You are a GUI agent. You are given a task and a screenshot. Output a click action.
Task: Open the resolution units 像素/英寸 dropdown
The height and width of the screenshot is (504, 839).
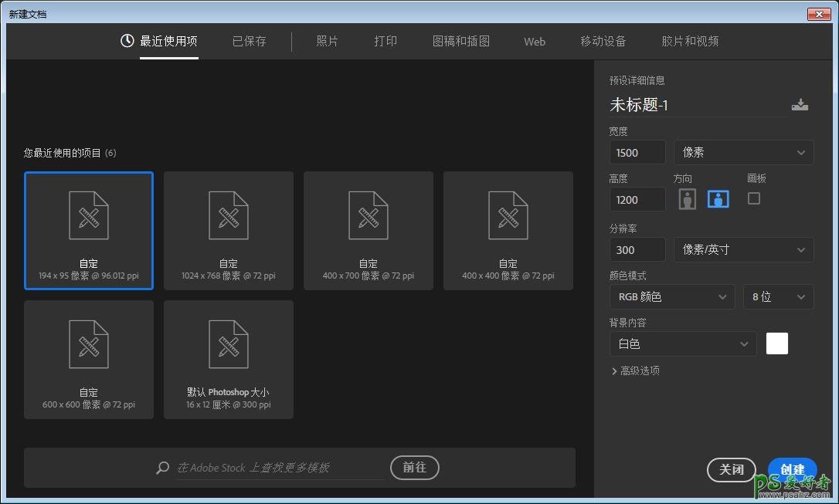point(743,249)
